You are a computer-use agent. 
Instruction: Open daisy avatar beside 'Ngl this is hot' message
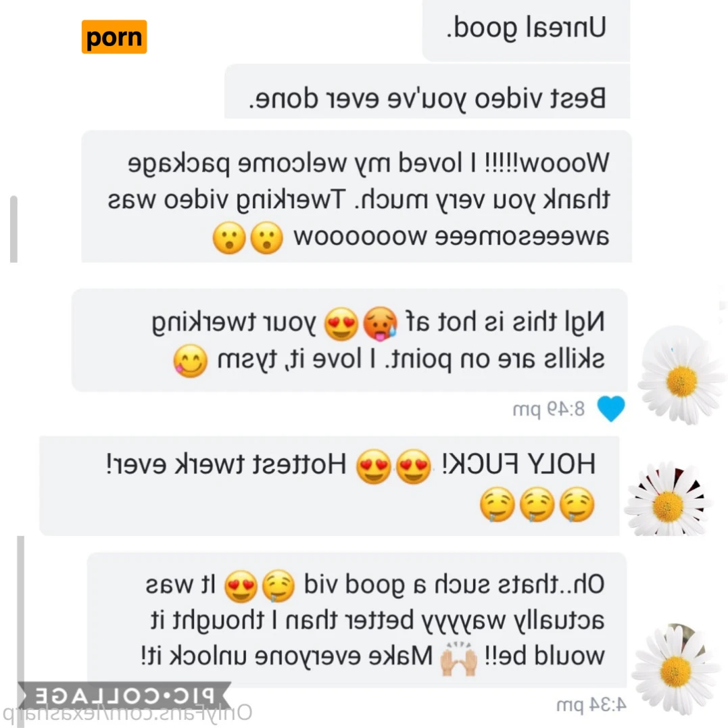coord(681,374)
